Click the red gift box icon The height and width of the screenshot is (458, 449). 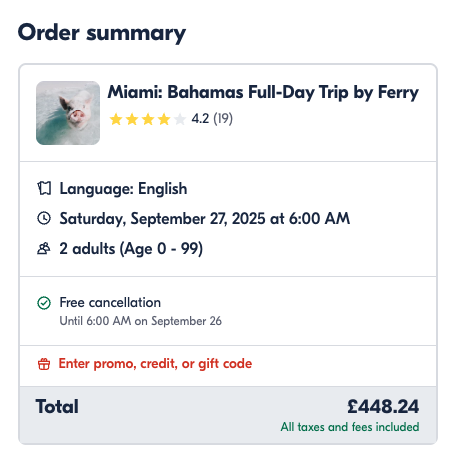click(44, 364)
